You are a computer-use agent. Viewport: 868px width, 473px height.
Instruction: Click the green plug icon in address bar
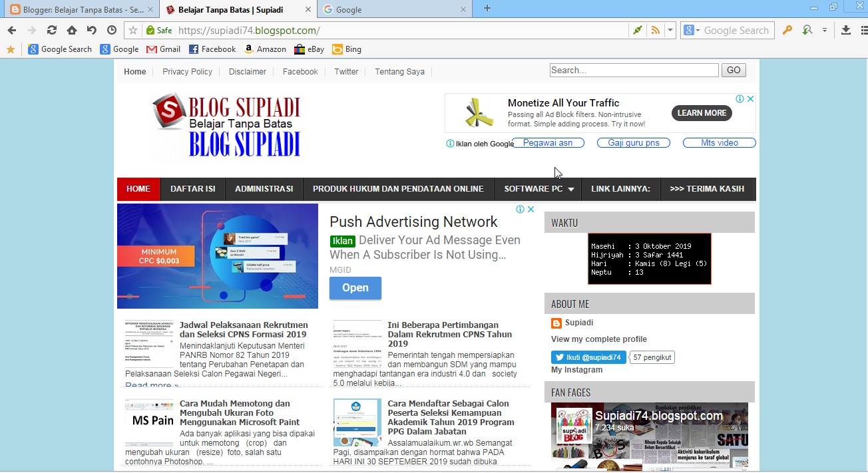638,30
